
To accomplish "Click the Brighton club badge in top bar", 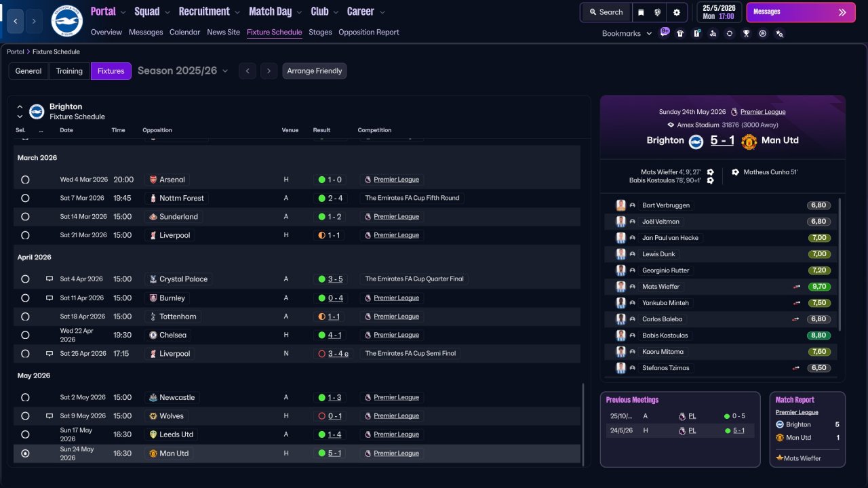I will [66, 21].
